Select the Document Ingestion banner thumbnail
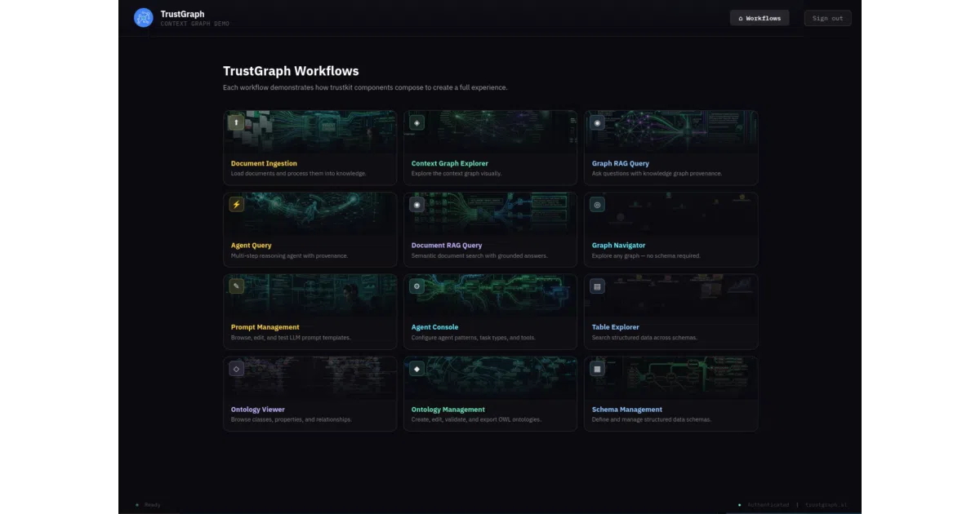The height and width of the screenshot is (514, 980). coord(310,132)
